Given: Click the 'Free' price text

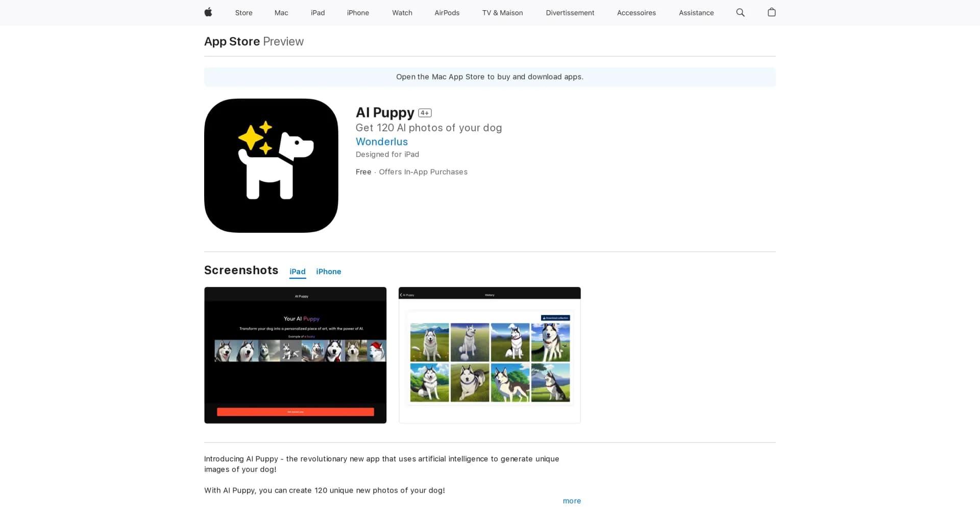Looking at the screenshot, I should [363, 172].
